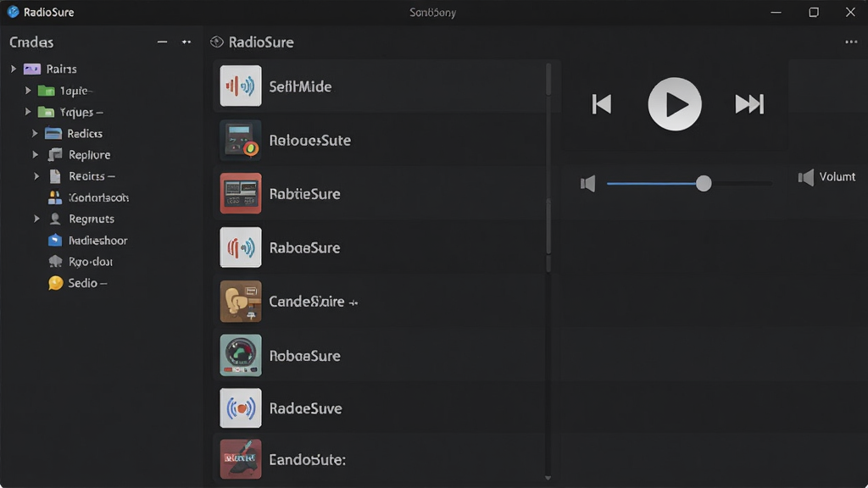
Task: Open the RaloueSute station icon
Action: click(241, 140)
